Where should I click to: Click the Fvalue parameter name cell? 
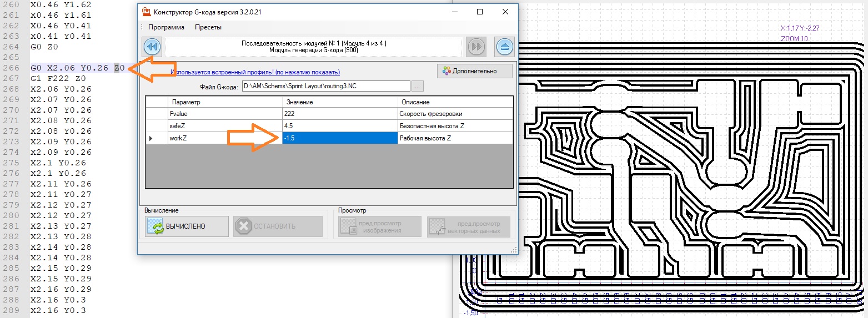pyautogui.click(x=225, y=113)
